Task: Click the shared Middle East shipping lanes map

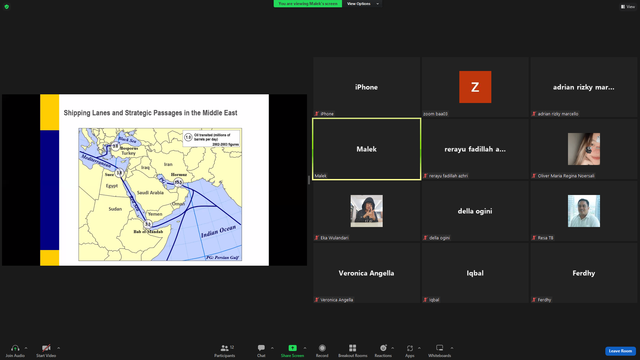Action: pyautogui.click(x=160, y=194)
